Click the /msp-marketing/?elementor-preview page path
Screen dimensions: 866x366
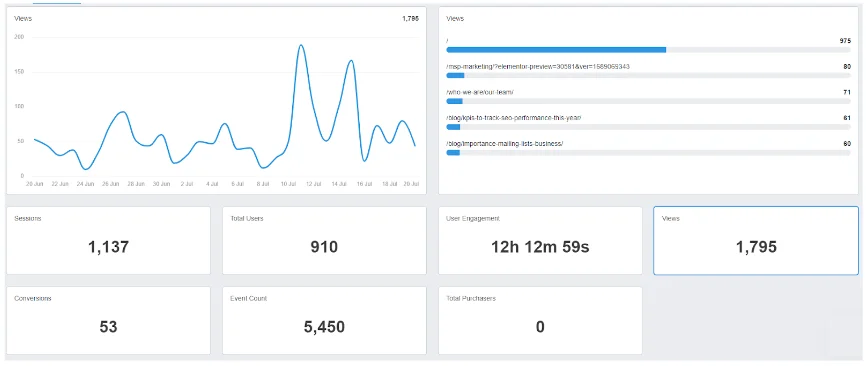click(x=538, y=66)
